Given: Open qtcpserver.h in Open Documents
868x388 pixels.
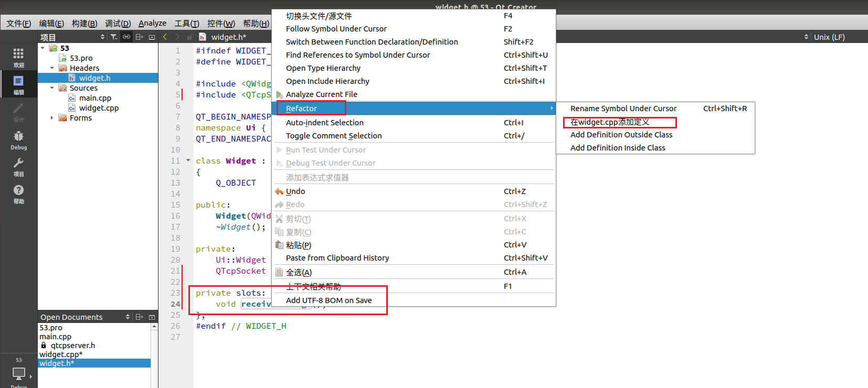Looking at the screenshot, I should pyautogui.click(x=73, y=346).
